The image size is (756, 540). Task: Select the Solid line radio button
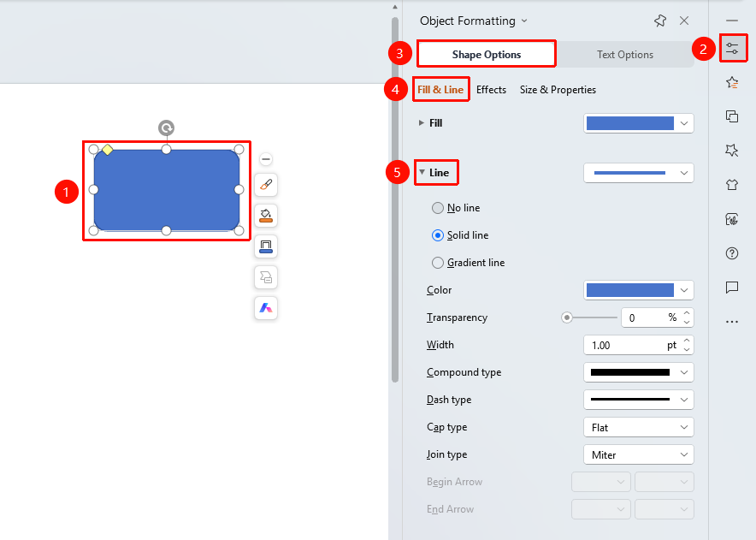[437, 235]
